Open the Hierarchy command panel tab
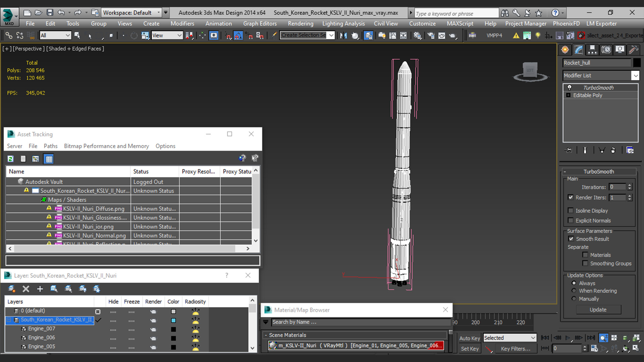This screenshot has height=362, width=644. coord(592,50)
